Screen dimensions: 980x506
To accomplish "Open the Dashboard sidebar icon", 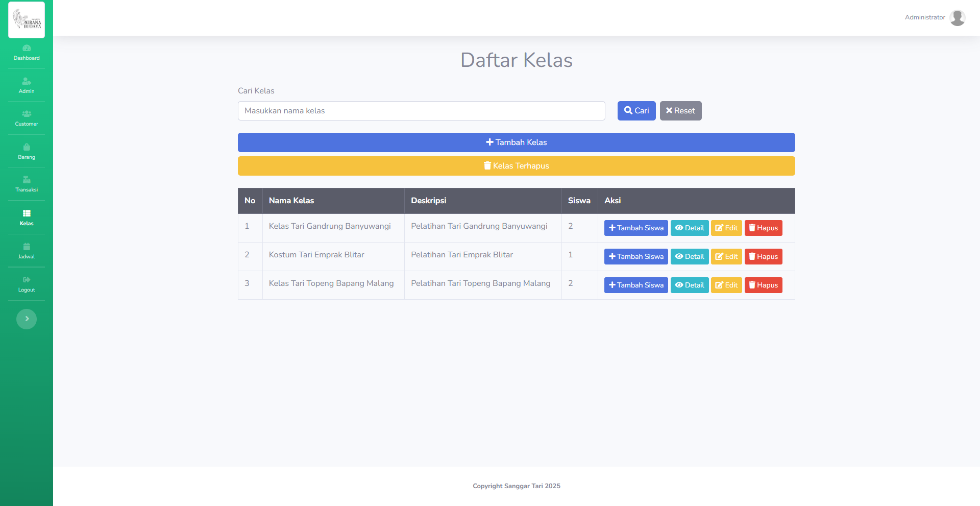I will click(27, 49).
